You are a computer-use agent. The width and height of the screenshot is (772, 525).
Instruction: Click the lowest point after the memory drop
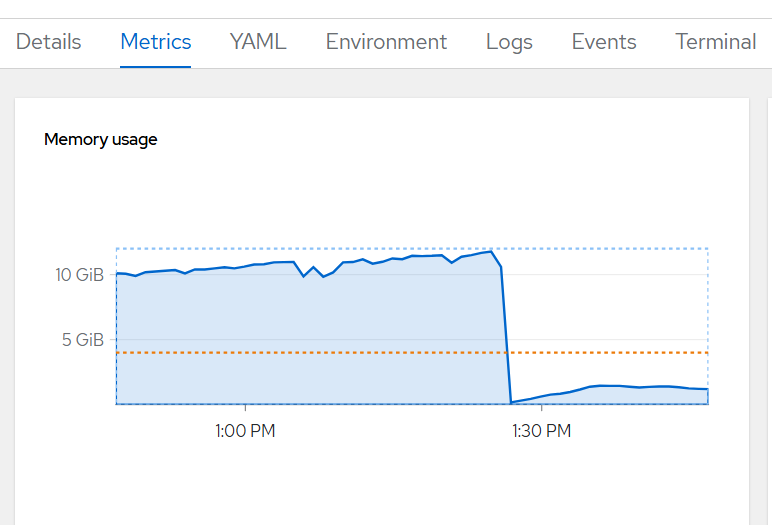[x=511, y=402]
